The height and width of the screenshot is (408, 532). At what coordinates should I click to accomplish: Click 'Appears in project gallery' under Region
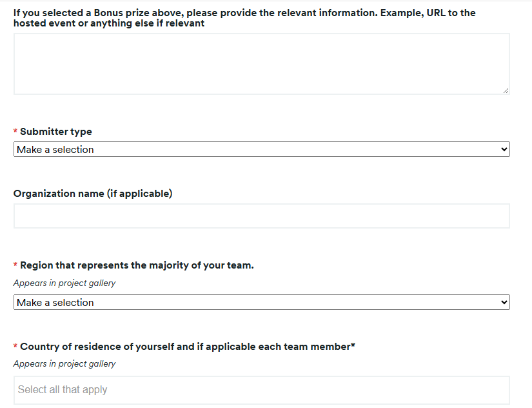point(64,283)
